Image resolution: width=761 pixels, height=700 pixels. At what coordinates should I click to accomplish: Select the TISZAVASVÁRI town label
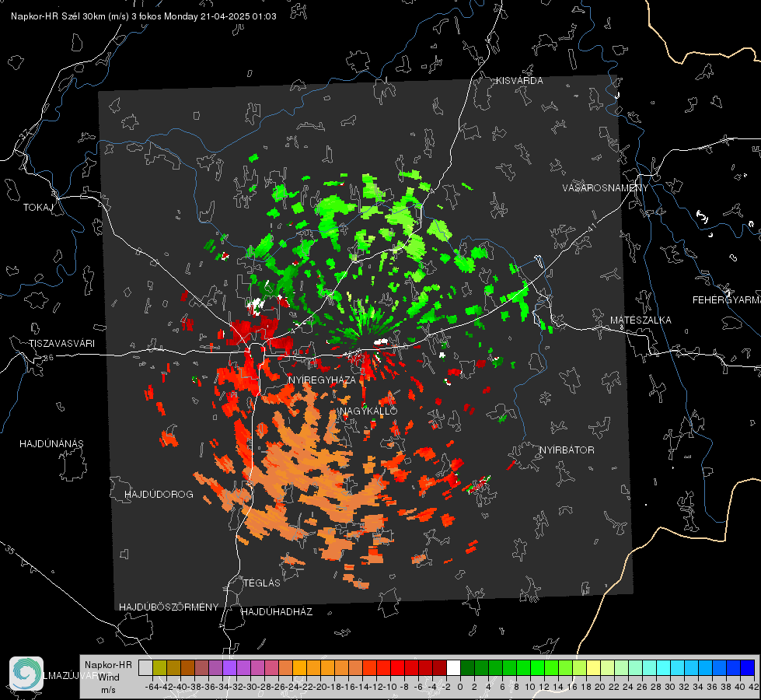click(61, 344)
